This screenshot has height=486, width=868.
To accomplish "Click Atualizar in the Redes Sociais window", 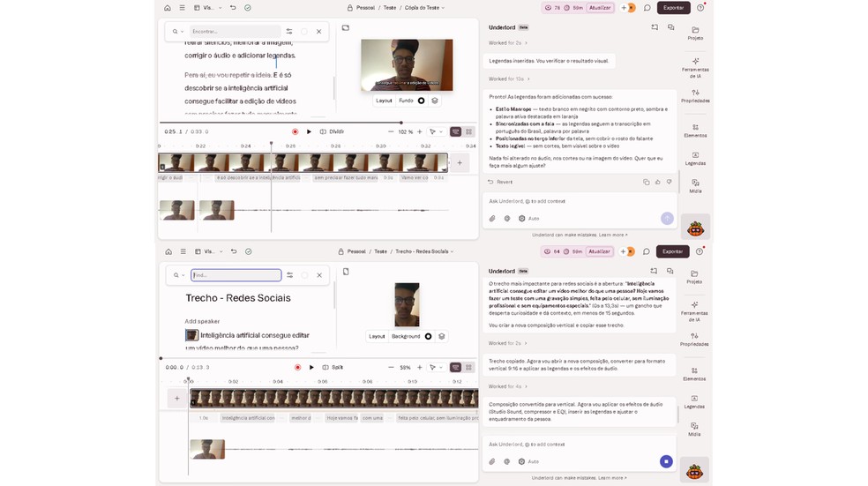I will click(x=599, y=251).
